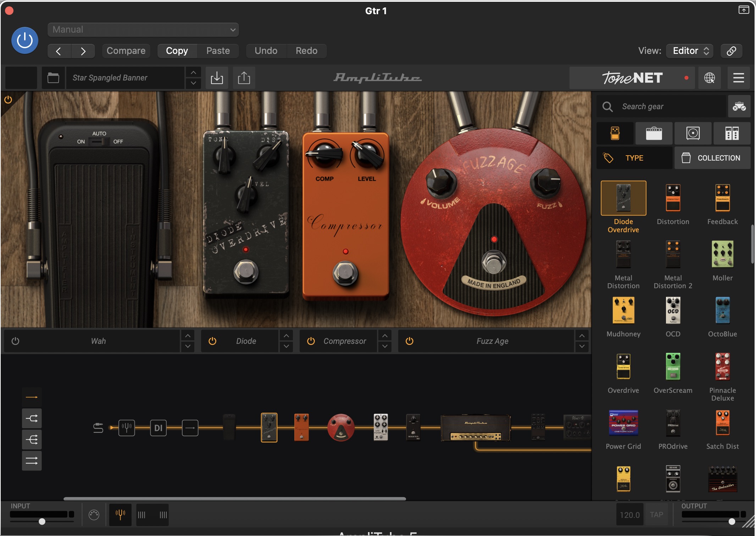Open the View Editor dropdown

(x=690, y=51)
